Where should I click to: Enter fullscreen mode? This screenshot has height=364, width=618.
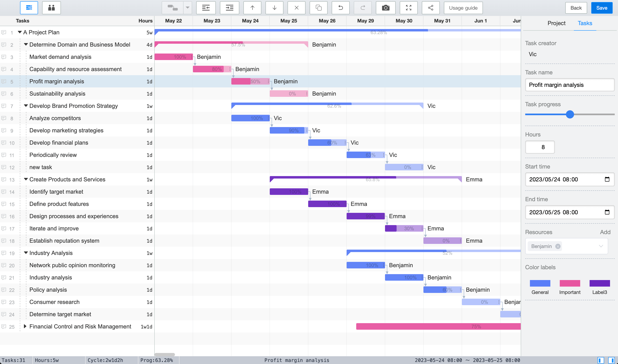click(x=409, y=8)
